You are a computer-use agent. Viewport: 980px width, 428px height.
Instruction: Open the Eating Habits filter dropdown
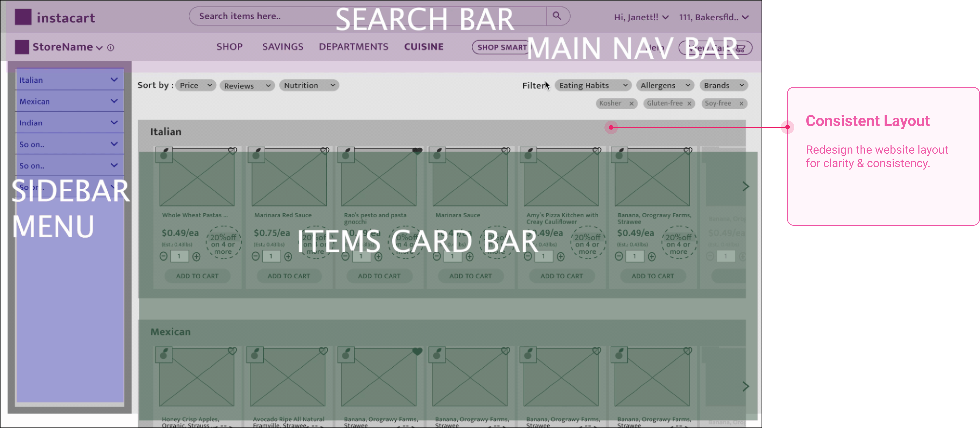[593, 85]
